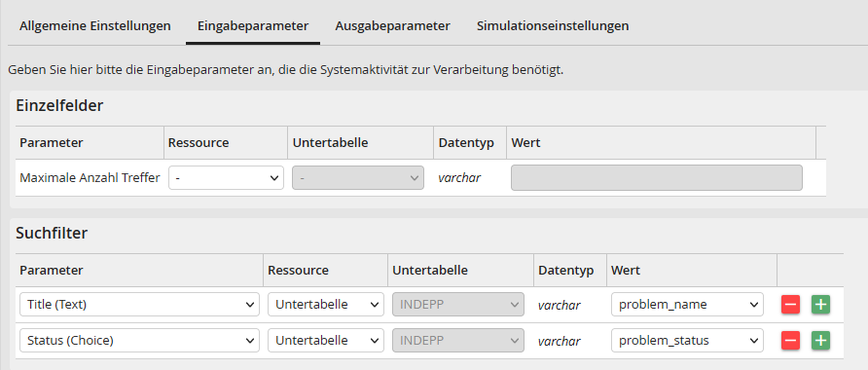Click the Wert field for Maximale Anzahl Treffer
The width and height of the screenshot is (868, 370).
coord(657,178)
